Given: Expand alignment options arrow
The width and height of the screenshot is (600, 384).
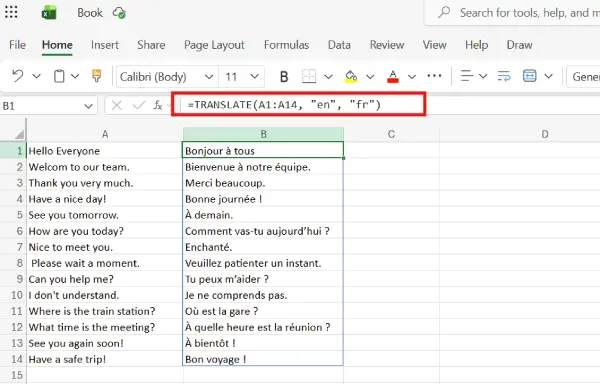Looking at the screenshot, I should 483,76.
